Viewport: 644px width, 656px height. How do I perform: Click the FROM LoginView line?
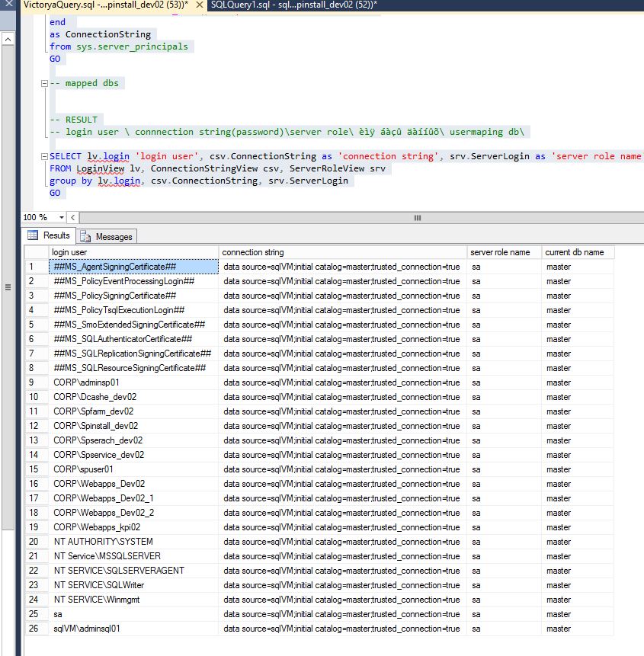218,168
